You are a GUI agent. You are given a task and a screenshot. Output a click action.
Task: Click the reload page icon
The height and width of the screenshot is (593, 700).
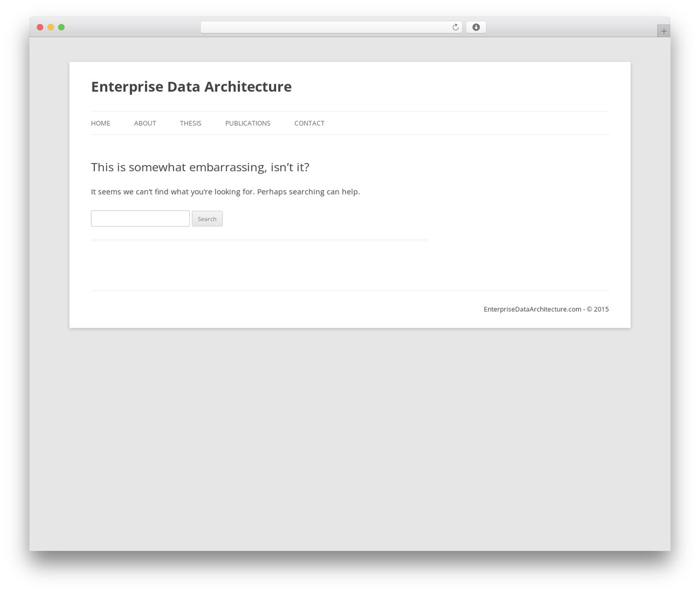455,27
